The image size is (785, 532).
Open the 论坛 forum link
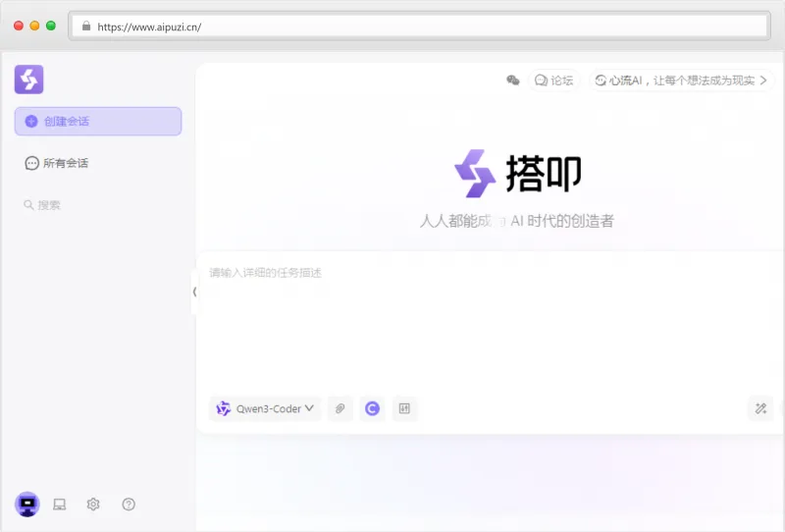point(553,80)
